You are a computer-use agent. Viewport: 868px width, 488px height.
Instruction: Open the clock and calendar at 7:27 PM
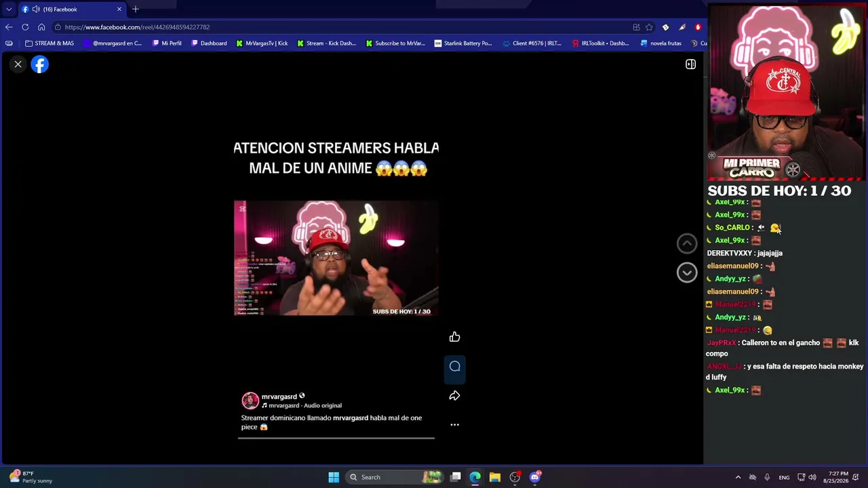[x=835, y=477]
